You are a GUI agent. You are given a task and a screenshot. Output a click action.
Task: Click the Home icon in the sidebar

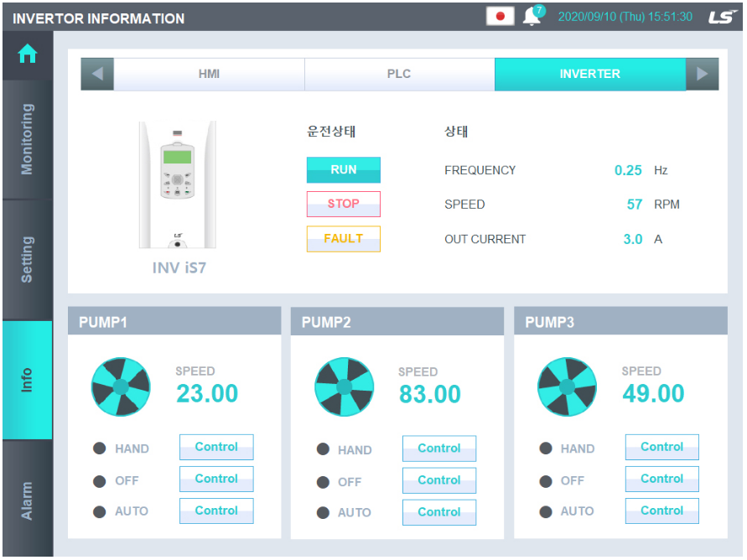click(27, 54)
